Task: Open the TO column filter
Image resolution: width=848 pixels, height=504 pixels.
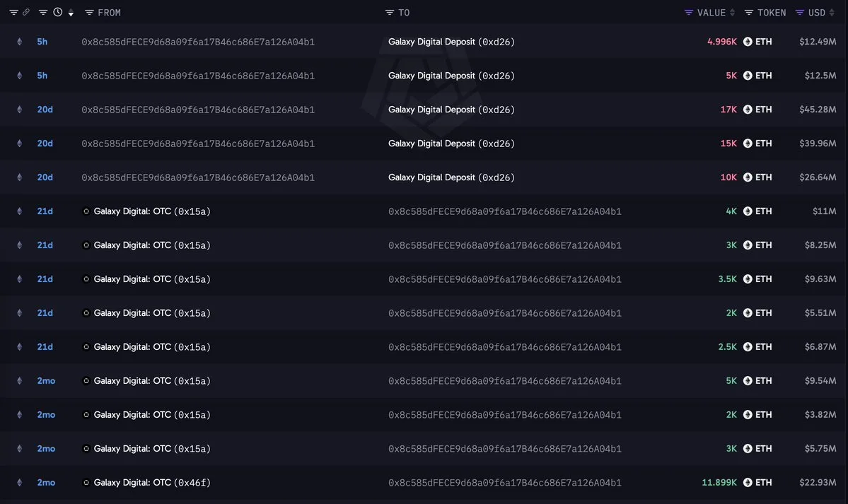Action: (389, 13)
